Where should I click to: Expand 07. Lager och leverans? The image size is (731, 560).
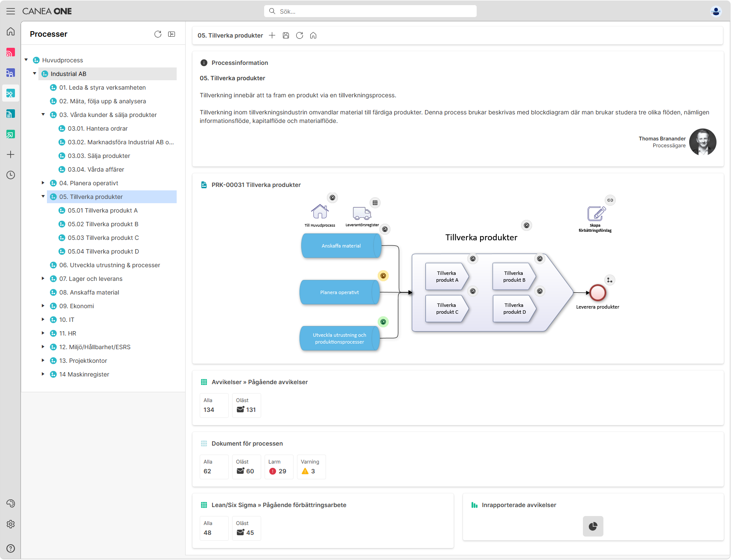coord(43,278)
